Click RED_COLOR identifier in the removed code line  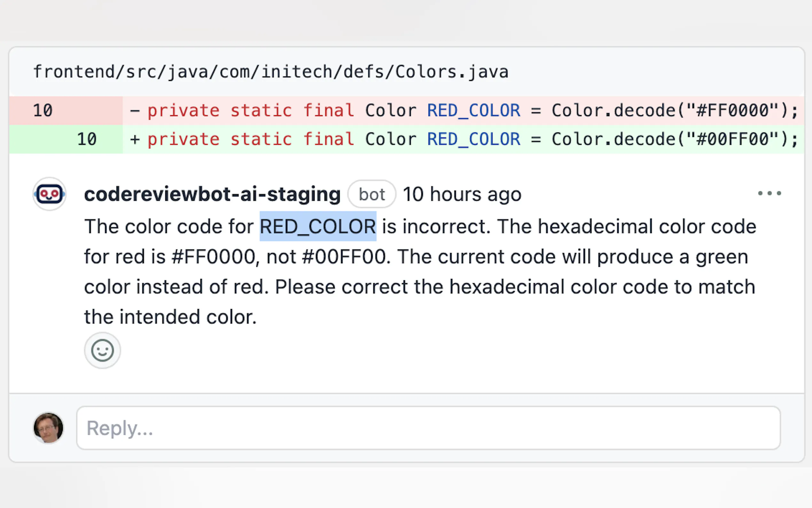pos(473,111)
